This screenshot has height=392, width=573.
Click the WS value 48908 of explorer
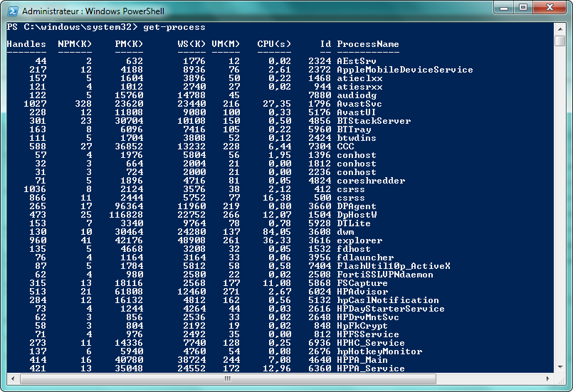tap(191, 240)
